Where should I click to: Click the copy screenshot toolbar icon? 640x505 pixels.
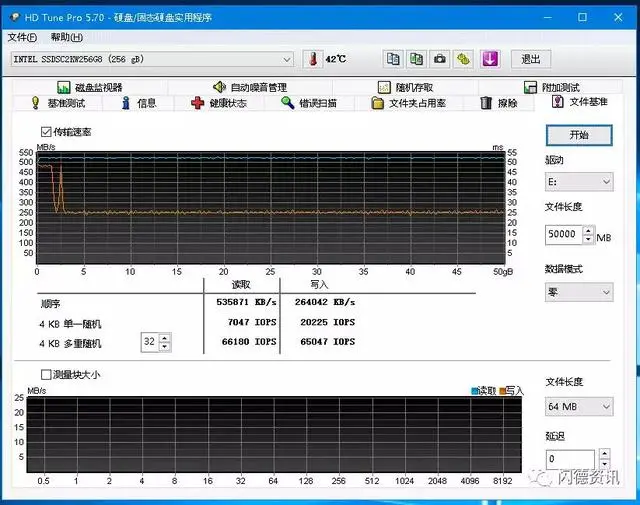(416, 59)
